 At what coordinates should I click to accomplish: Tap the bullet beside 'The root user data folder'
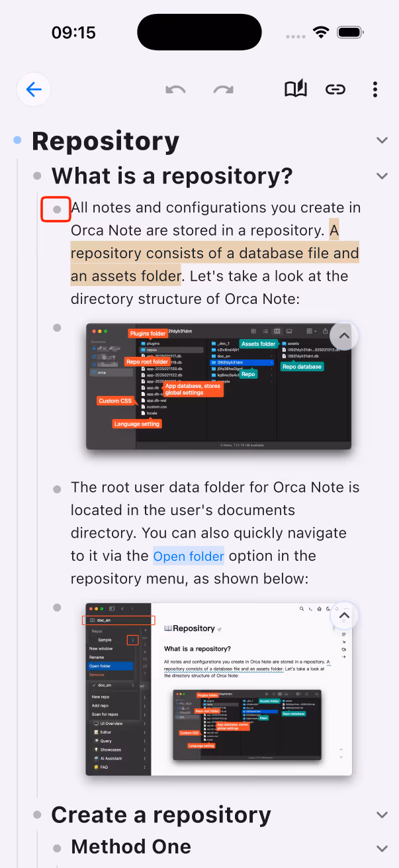(57, 489)
